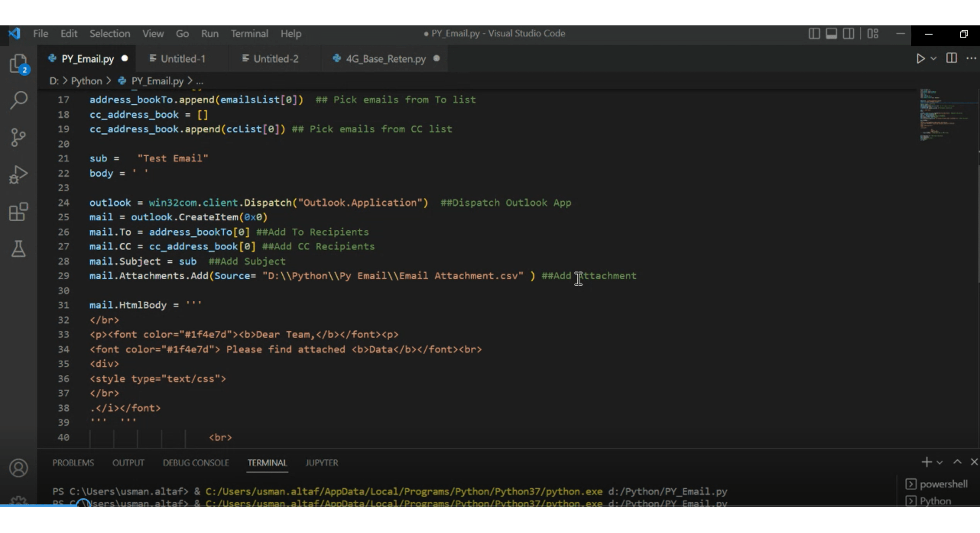The image size is (980, 533).
Task: Click the ##Add Attachment comment
Action: 589,276
